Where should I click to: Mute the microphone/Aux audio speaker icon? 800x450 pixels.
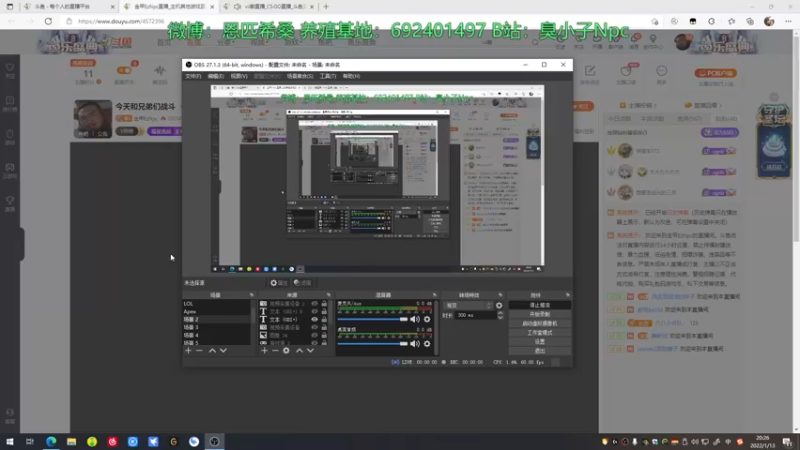pos(415,319)
